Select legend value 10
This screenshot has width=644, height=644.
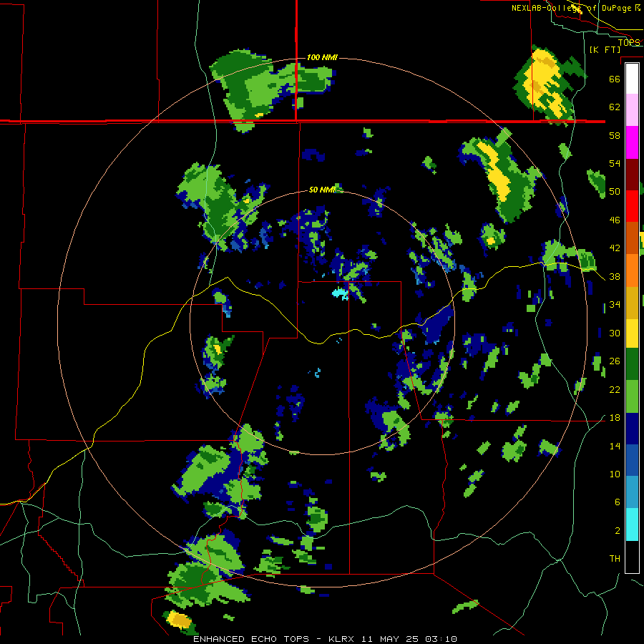[x=615, y=474]
